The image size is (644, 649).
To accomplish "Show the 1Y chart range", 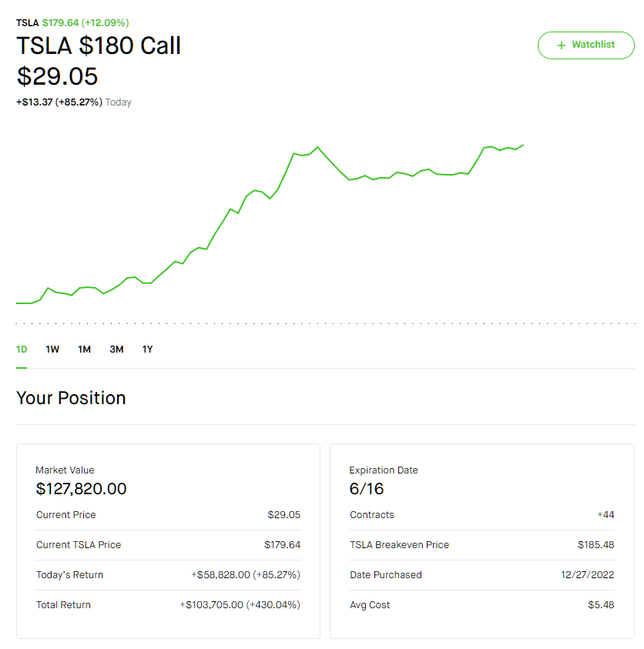I will (147, 350).
